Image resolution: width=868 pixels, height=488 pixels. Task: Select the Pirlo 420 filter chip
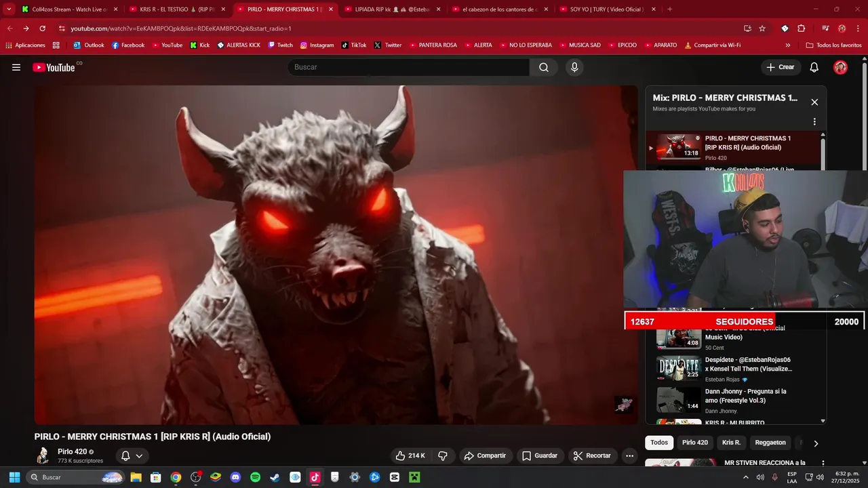pyautogui.click(x=695, y=443)
